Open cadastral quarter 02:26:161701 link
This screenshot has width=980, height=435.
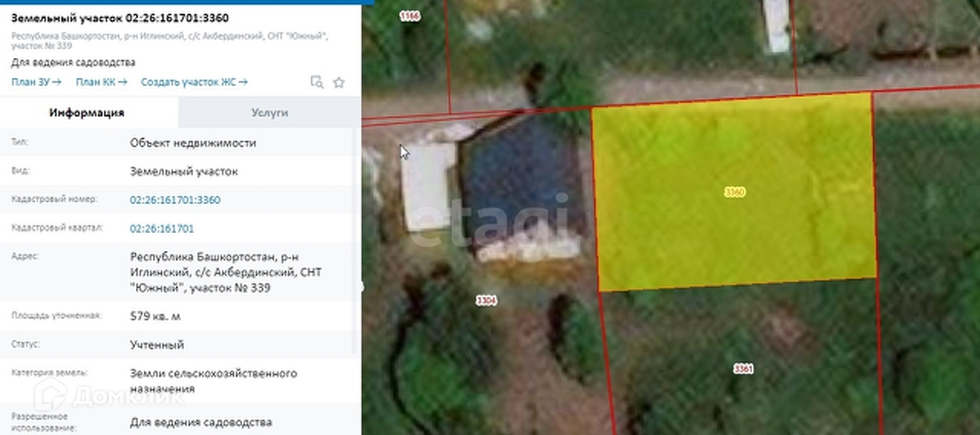point(162,228)
